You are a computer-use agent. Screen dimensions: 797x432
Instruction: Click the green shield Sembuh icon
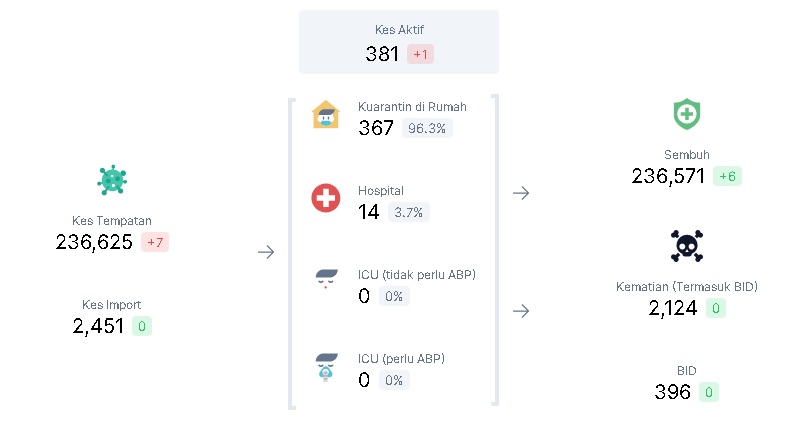point(686,114)
